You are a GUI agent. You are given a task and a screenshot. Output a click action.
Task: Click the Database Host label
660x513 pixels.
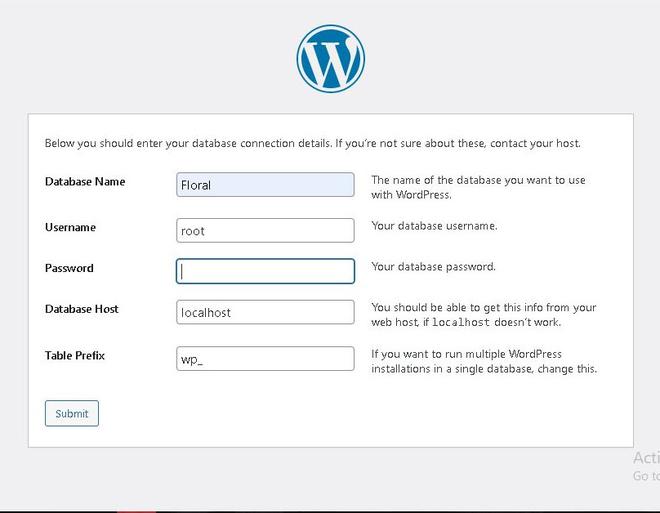pyautogui.click(x=82, y=309)
